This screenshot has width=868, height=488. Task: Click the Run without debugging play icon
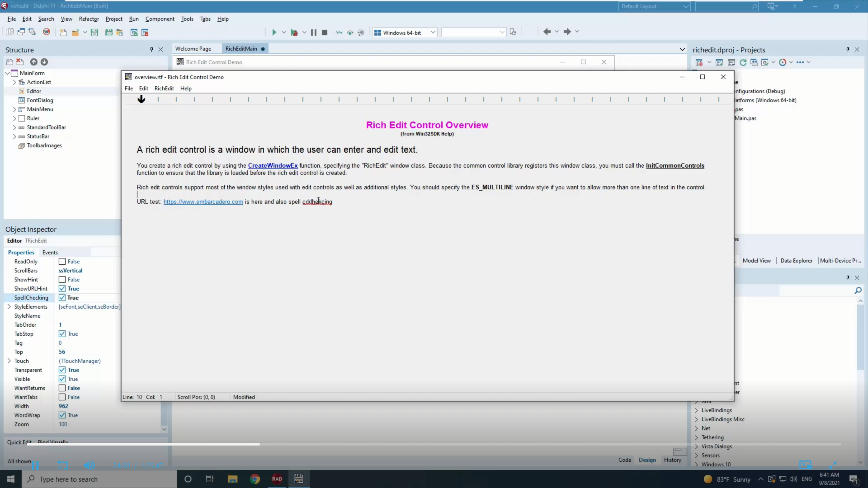[274, 32]
